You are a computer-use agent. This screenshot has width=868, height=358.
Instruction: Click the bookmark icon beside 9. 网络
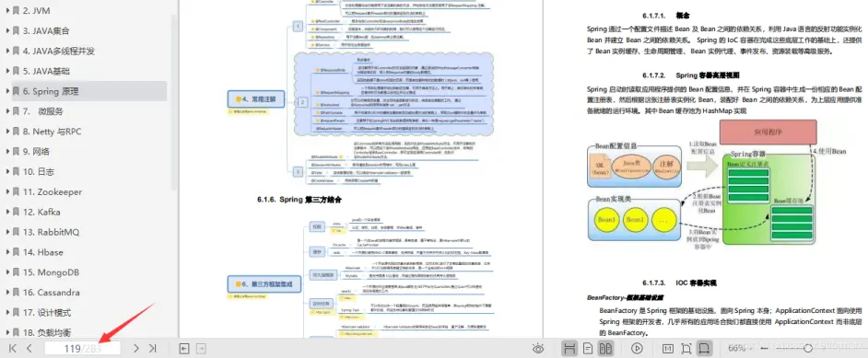16,151
